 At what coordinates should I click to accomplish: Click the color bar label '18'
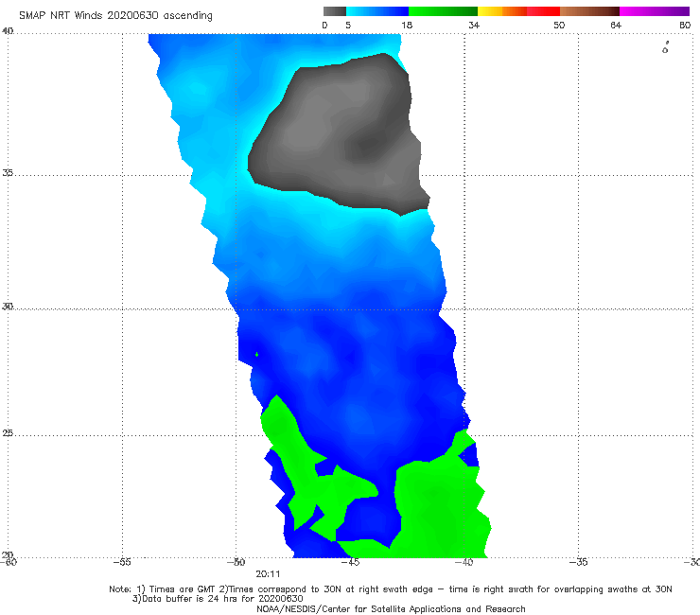pyautogui.click(x=407, y=25)
